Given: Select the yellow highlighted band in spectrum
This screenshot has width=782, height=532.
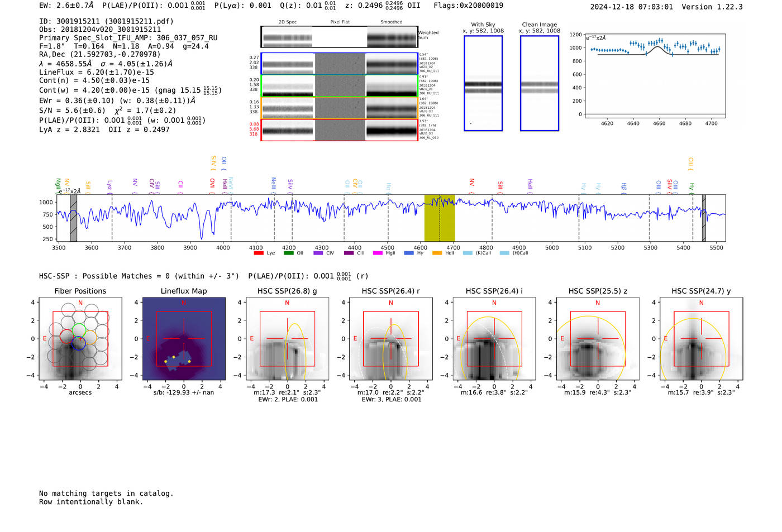Looking at the screenshot, I should click(x=440, y=218).
